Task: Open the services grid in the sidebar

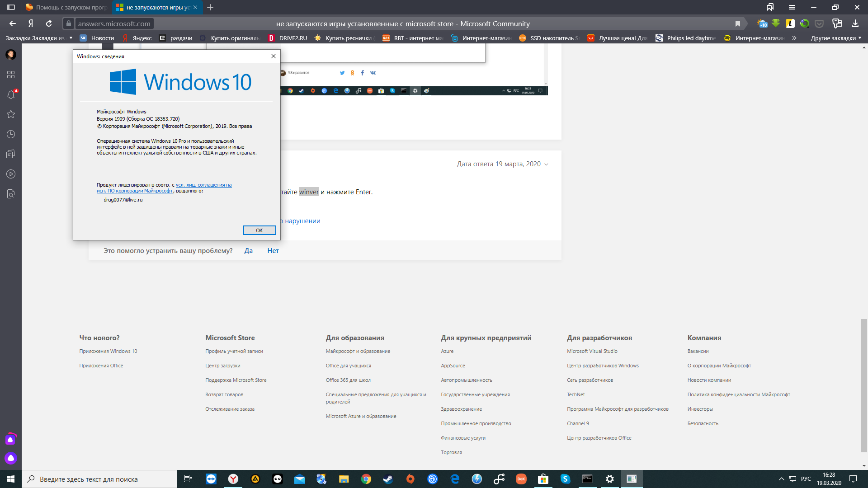Action: pyautogui.click(x=11, y=75)
